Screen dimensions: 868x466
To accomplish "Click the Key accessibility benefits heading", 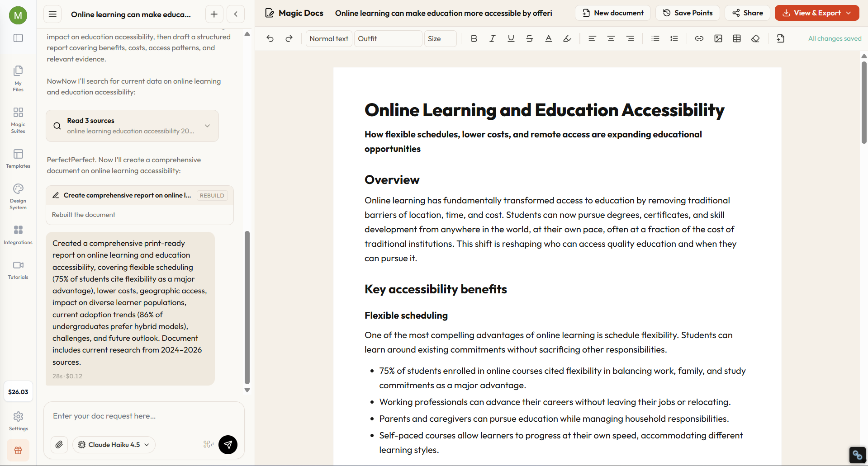I will (x=436, y=289).
